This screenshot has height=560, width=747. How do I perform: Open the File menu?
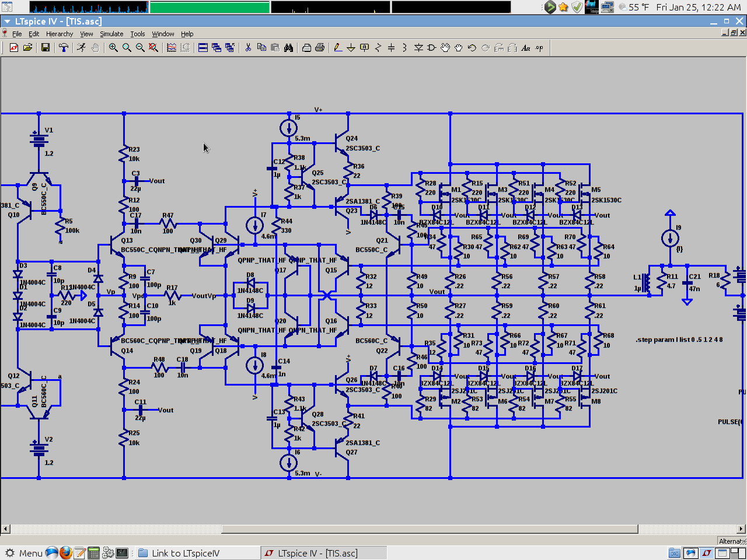(17, 34)
